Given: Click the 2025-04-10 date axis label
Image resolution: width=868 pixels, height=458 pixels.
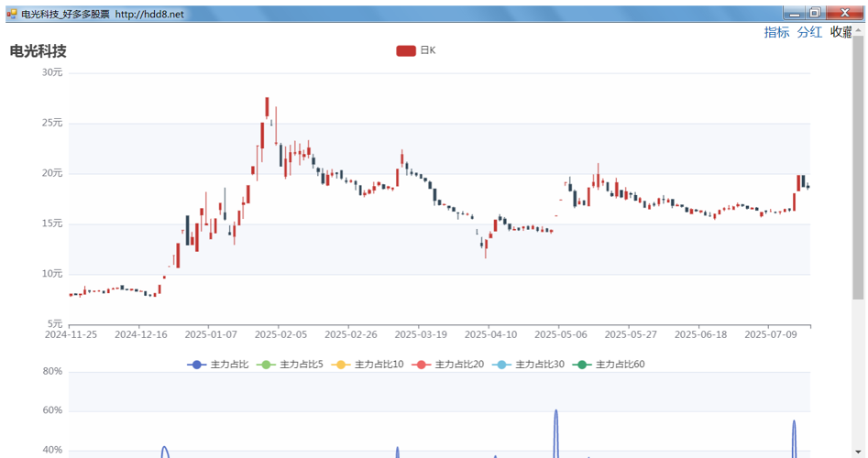Looking at the screenshot, I should click(490, 334).
